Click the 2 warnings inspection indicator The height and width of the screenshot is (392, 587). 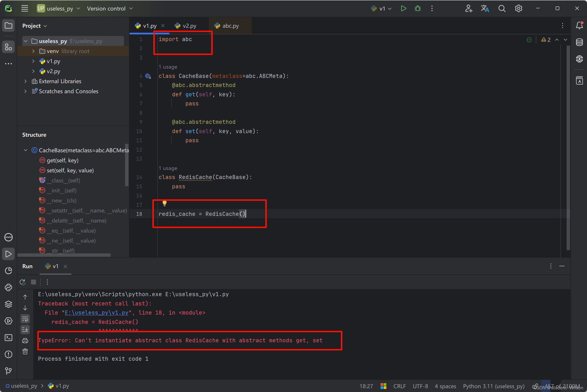click(546, 40)
